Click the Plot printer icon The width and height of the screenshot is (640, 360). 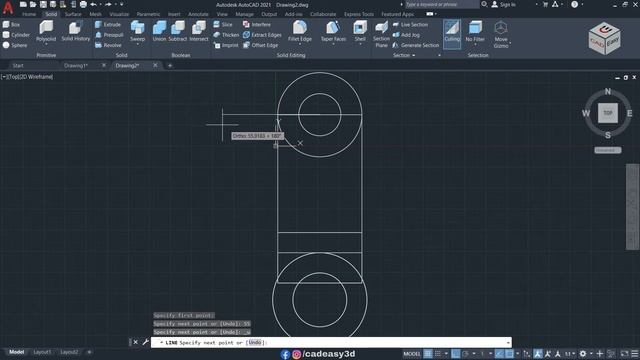pos(83,4)
